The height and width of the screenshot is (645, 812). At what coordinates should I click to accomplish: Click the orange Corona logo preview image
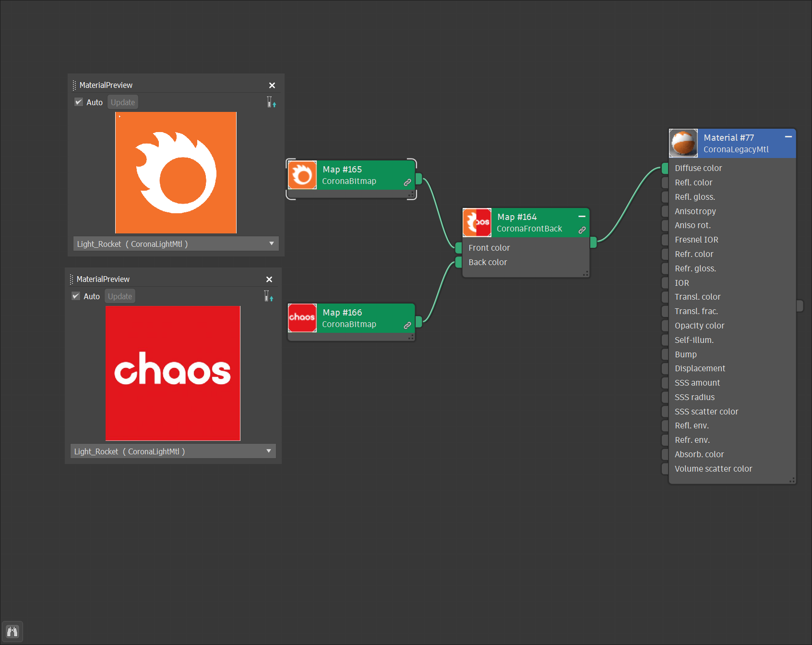176,172
